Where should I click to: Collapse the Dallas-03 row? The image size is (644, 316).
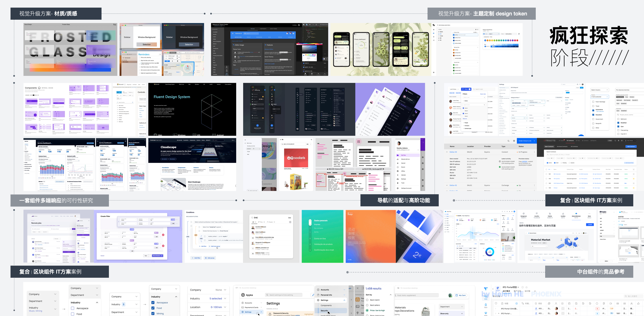click(447, 152)
